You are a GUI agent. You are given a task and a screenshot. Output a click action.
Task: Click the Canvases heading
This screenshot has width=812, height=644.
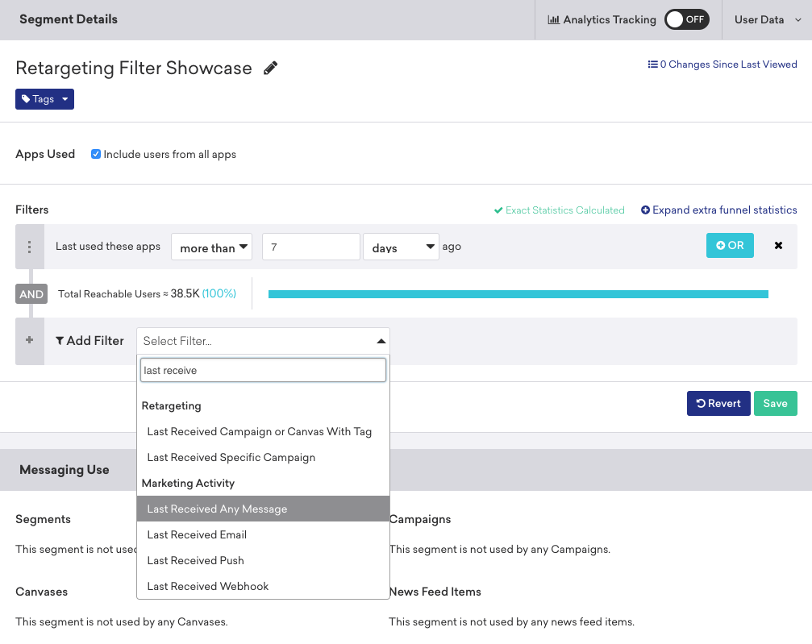[x=41, y=592]
